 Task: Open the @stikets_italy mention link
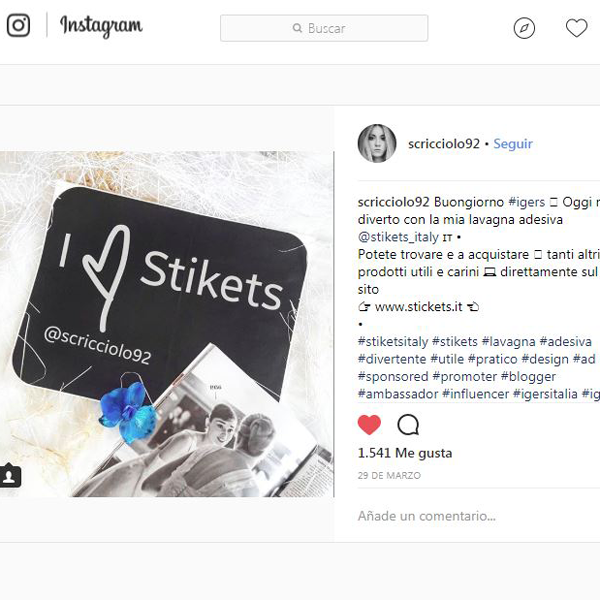click(398, 237)
